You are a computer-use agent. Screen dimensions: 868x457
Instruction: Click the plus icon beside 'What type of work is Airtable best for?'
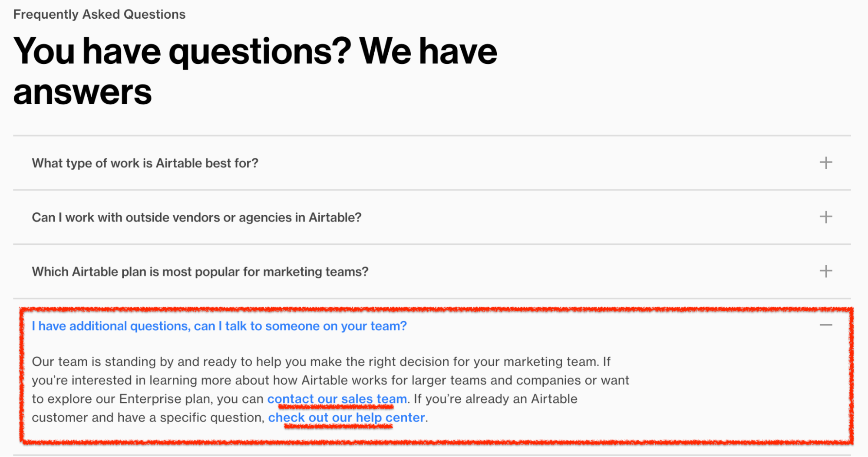825,163
